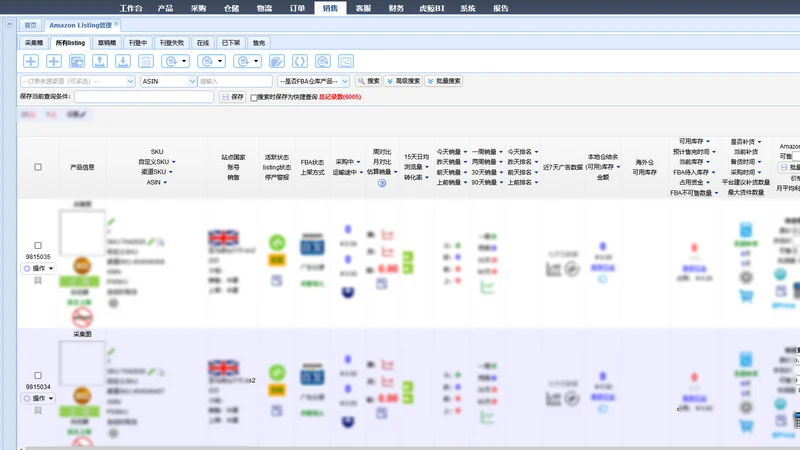Click the 自定义SKU sort arrow in header
Image resolution: width=800 pixels, height=450 pixels.
pos(173,162)
